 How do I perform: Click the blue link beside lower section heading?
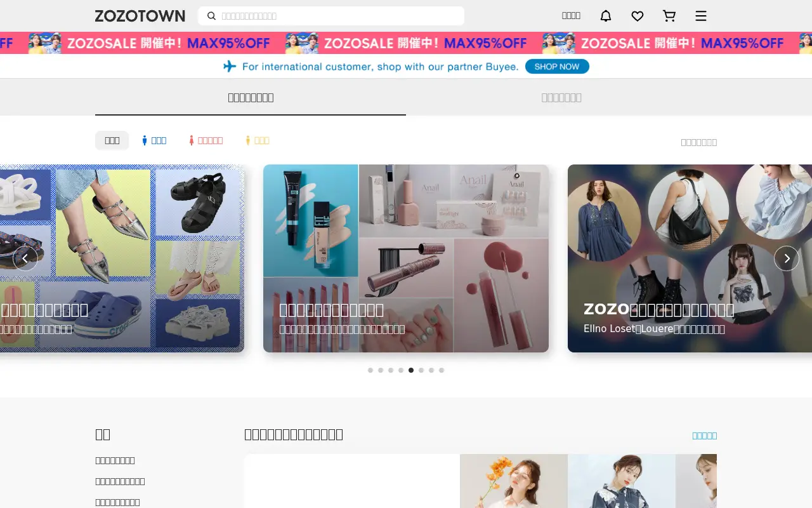[x=704, y=436]
